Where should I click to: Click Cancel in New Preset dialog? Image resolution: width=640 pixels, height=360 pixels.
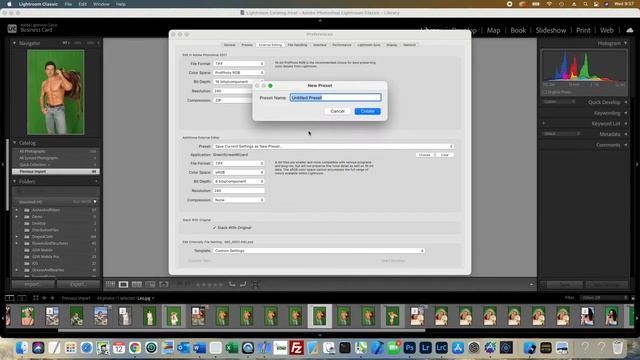(338, 111)
